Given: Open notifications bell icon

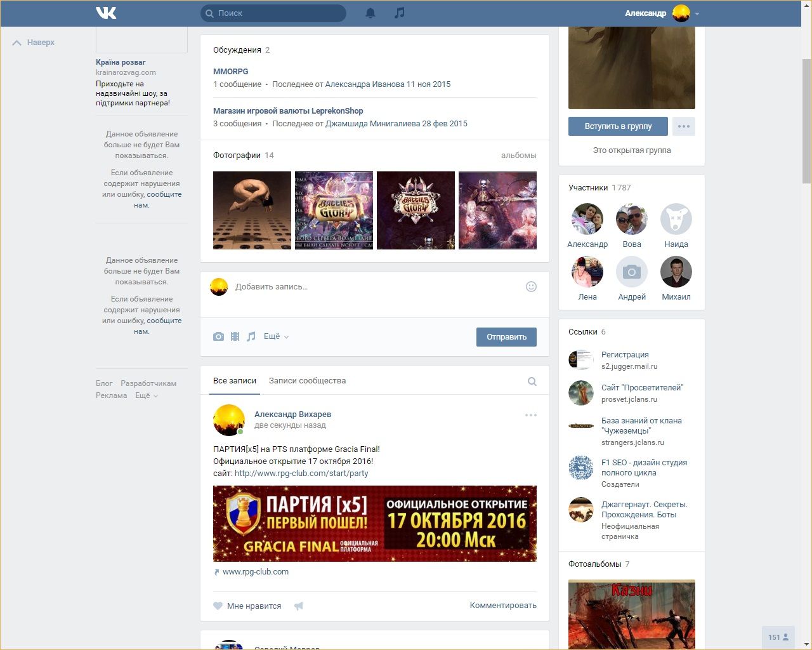Looking at the screenshot, I should [370, 13].
